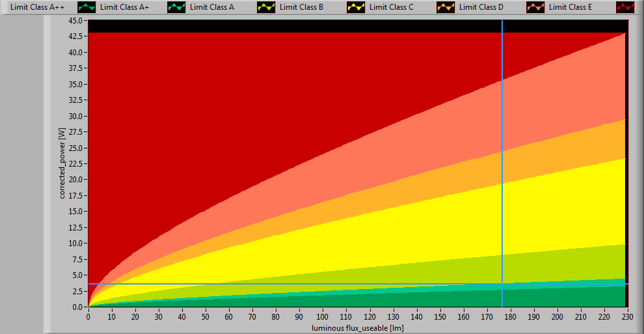
Task: Click the Limit Class C plot sample icon
Action: click(x=446, y=7)
